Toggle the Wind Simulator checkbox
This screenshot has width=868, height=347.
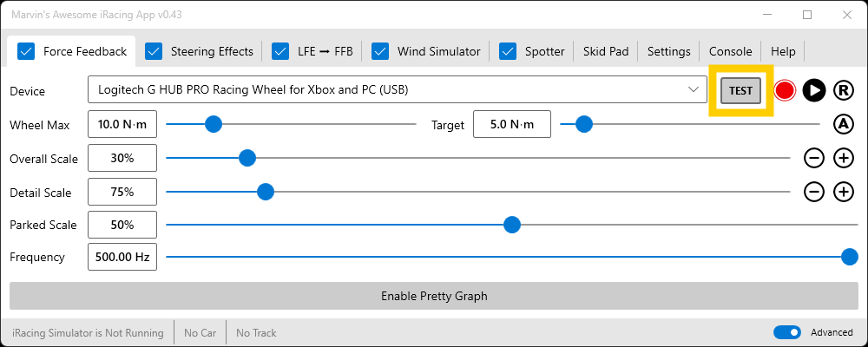click(380, 51)
